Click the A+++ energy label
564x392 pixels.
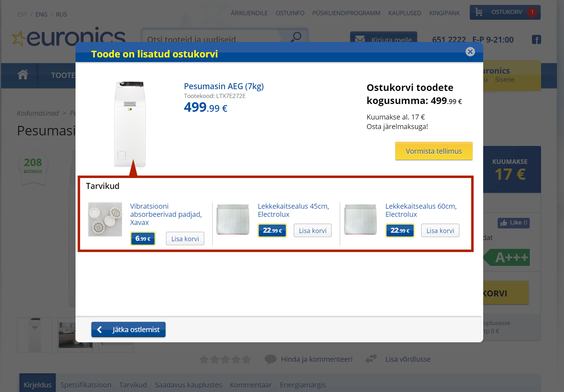(x=506, y=257)
